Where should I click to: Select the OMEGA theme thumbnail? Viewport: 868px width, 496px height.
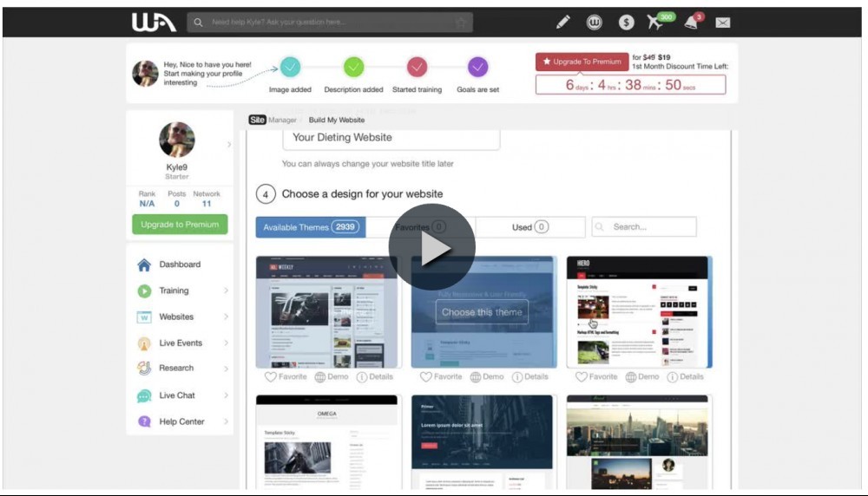326,442
